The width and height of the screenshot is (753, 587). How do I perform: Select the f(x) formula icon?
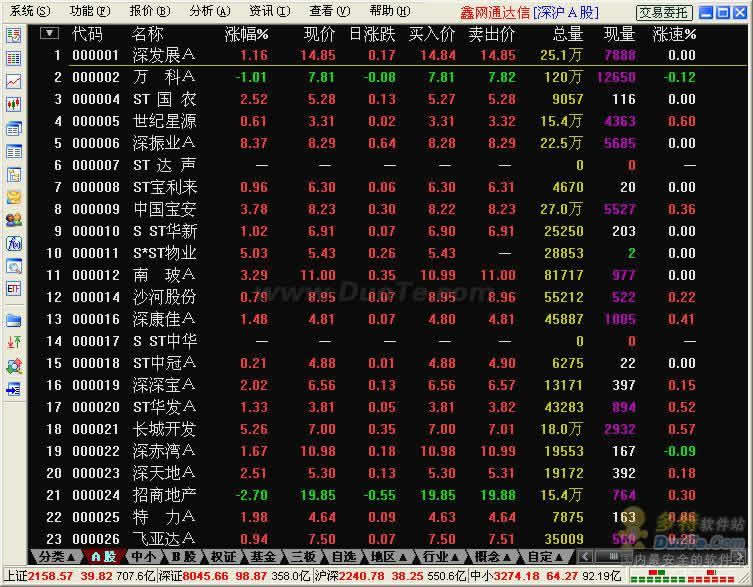point(13,244)
